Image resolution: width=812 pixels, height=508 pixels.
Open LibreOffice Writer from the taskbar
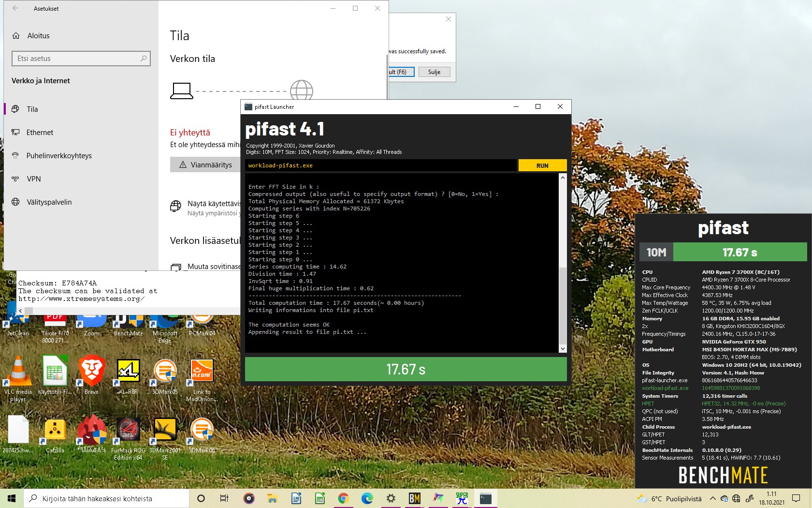coord(296,498)
